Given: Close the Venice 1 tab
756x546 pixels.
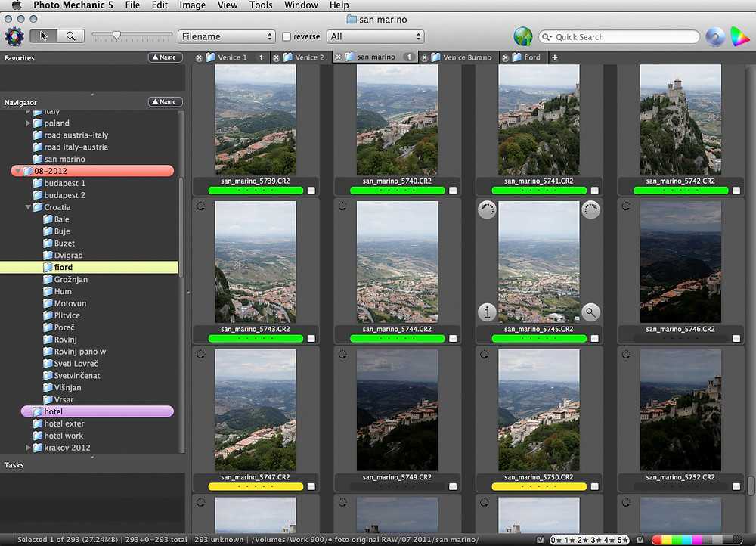Looking at the screenshot, I should tap(199, 57).
